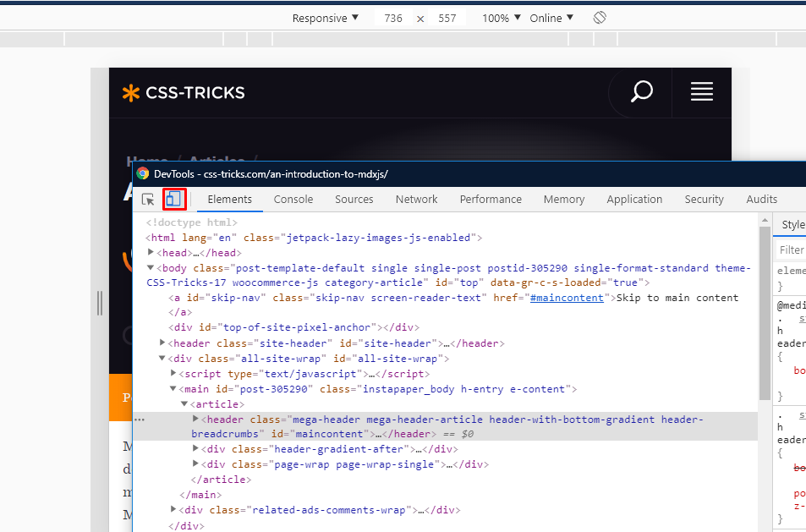Switch to the Security tab
Screen dimensions: 806x532
(x=704, y=200)
